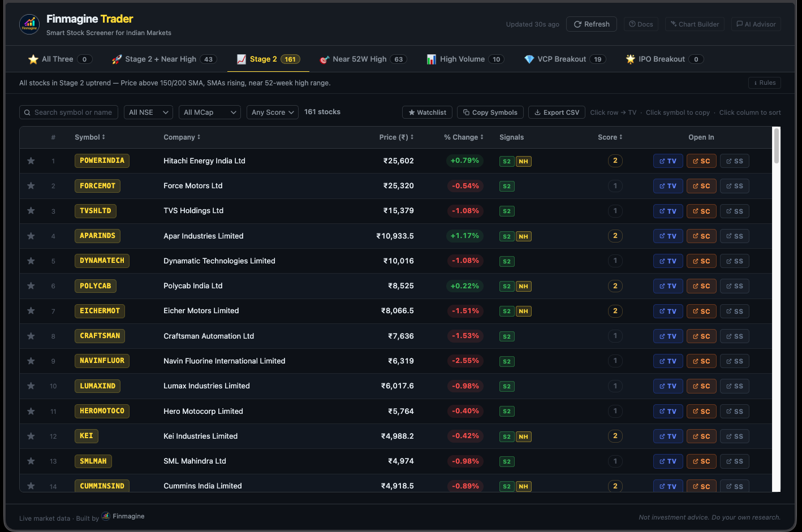Open the VCP Breakout tab
The height and width of the screenshot is (532, 802).
[563, 59]
